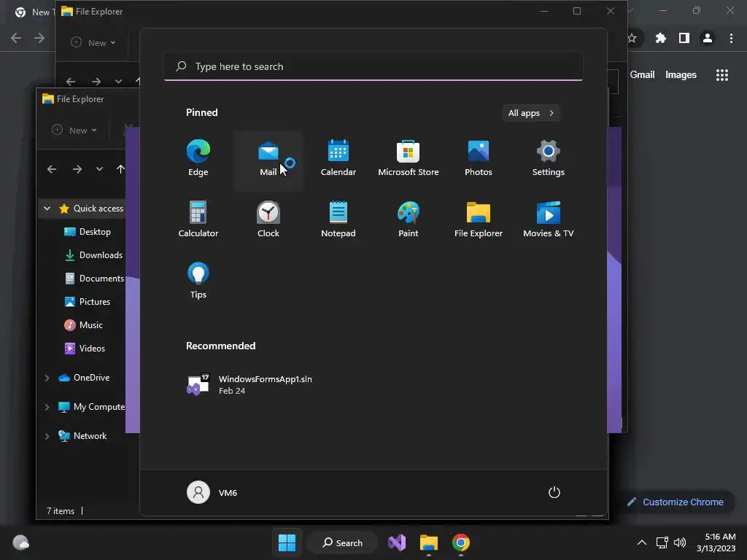Show All apps list
747x560 pixels.
[x=531, y=113]
